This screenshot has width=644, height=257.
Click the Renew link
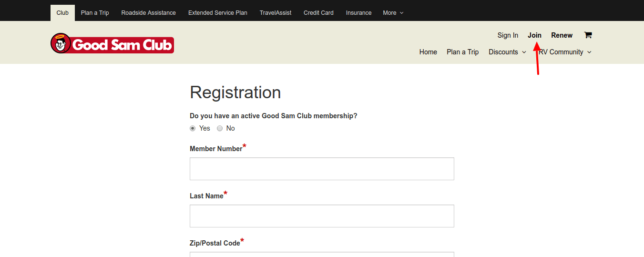[562, 35]
